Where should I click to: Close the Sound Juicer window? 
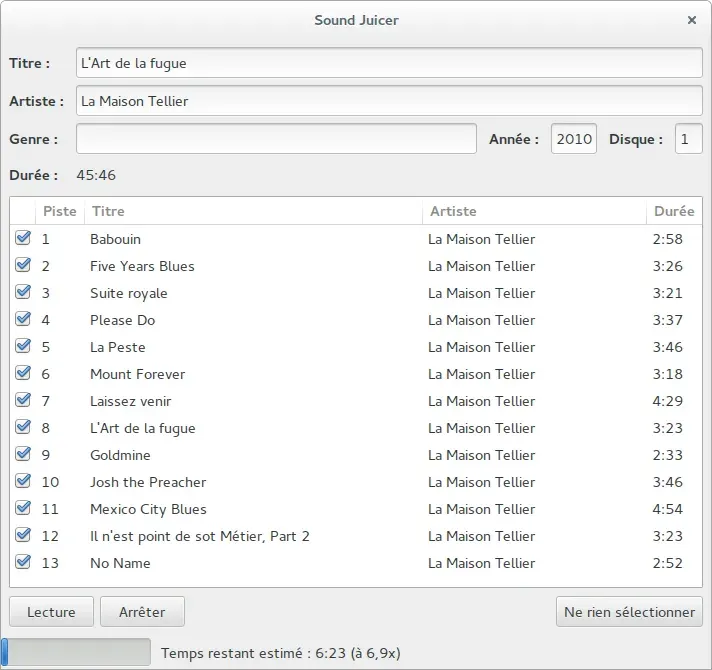tap(692, 20)
